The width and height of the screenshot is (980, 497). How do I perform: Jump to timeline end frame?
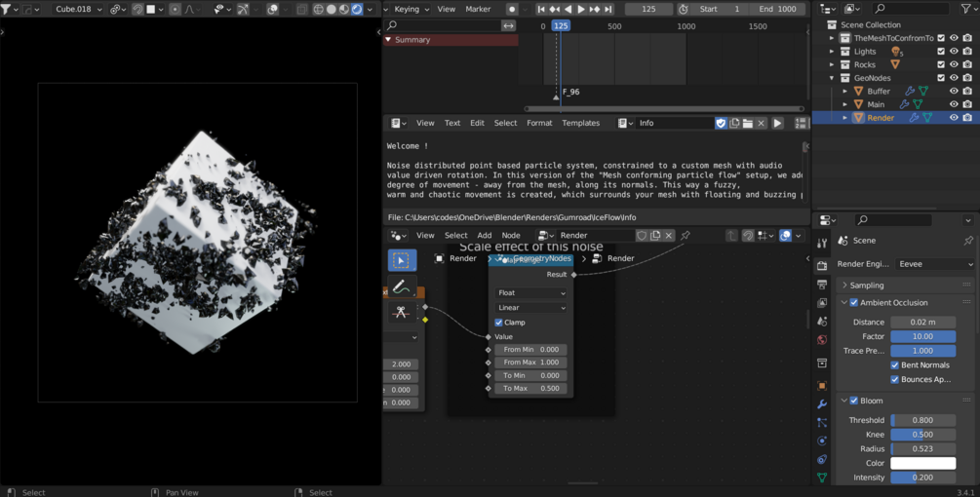[x=608, y=10]
